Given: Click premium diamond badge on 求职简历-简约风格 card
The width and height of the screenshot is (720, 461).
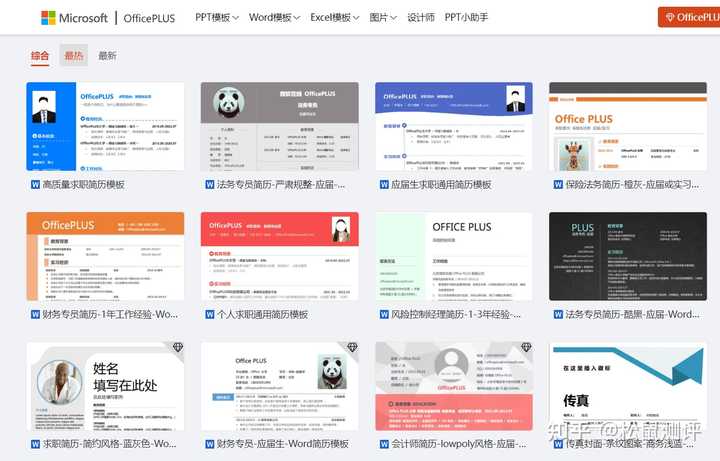Looking at the screenshot, I should pyautogui.click(x=178, y=348).
